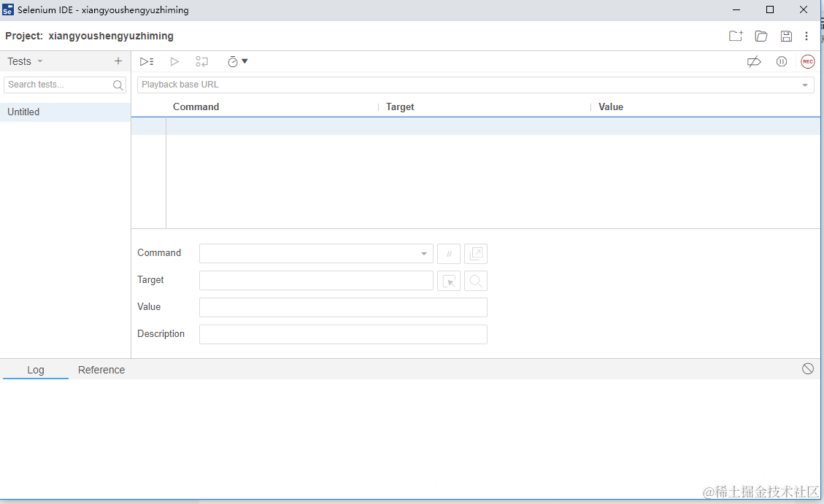Run all tests in the suite

147,61
